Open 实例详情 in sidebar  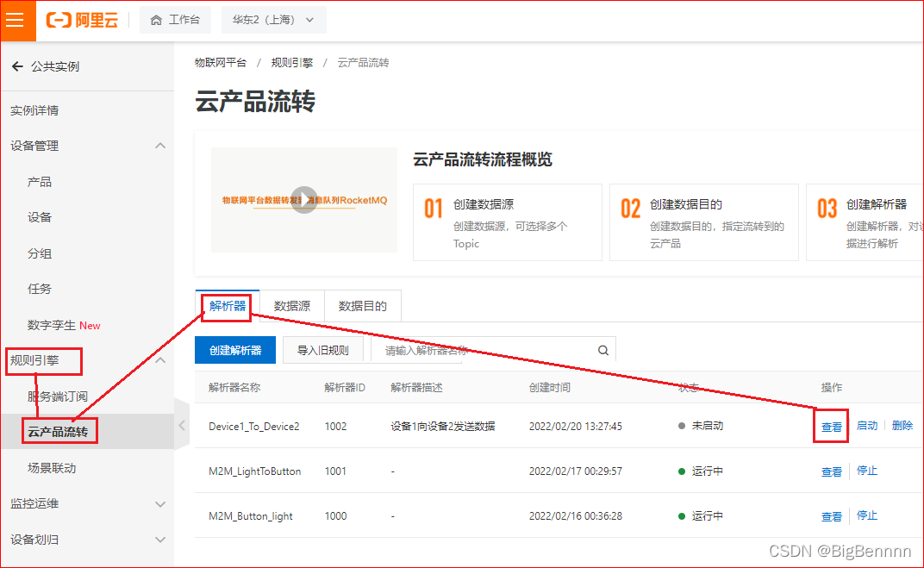(34, 110)
